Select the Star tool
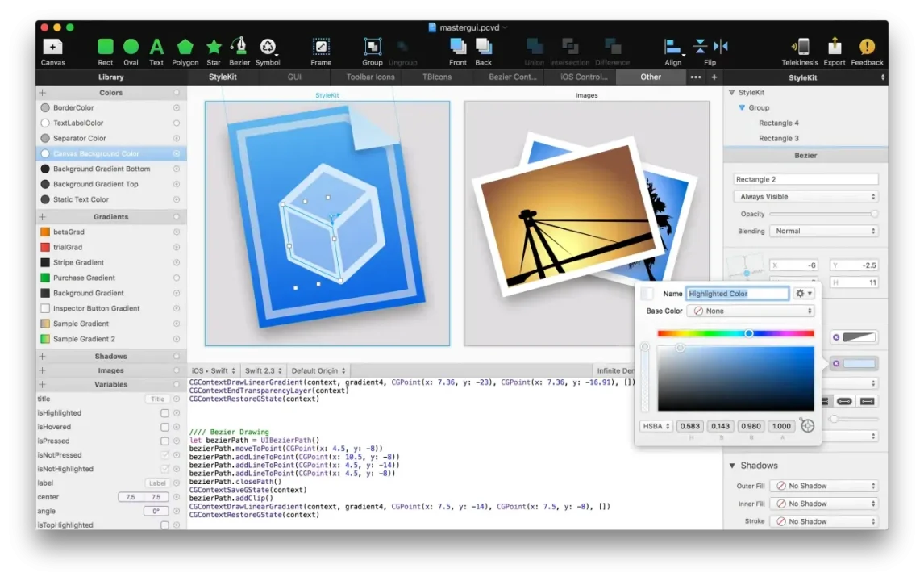 coord(214,52)
